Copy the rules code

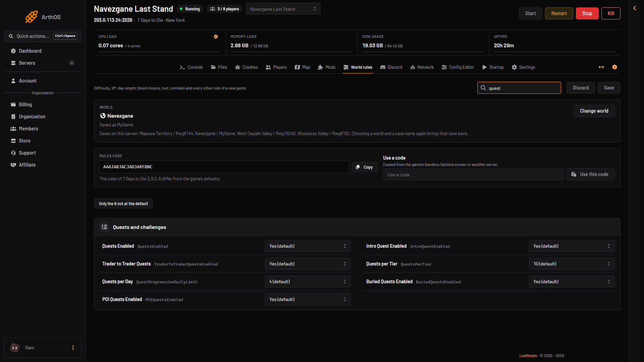tap(365, 167)
